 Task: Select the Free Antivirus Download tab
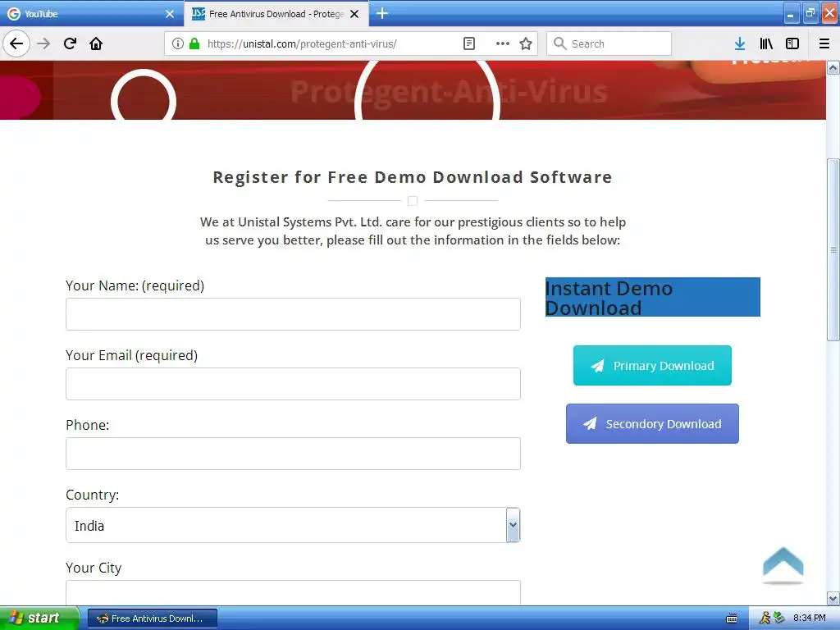(276, 13)
